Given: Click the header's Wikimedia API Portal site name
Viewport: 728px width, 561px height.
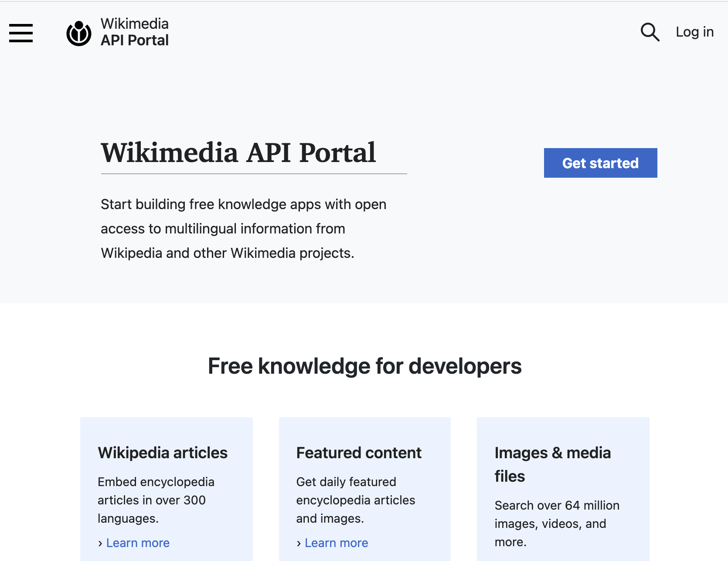Looking at the screenshot, I should (134, 32).
